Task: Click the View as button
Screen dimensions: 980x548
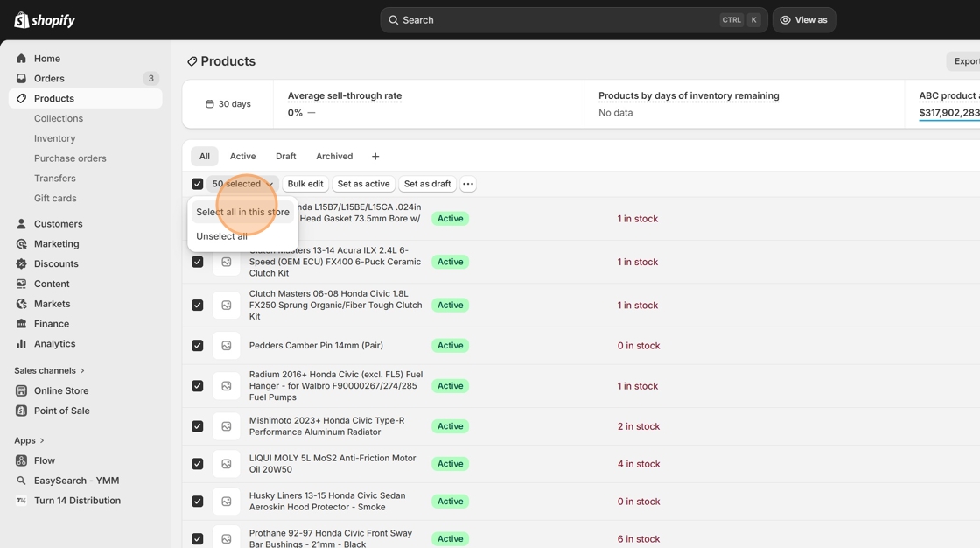Action: 804,20
